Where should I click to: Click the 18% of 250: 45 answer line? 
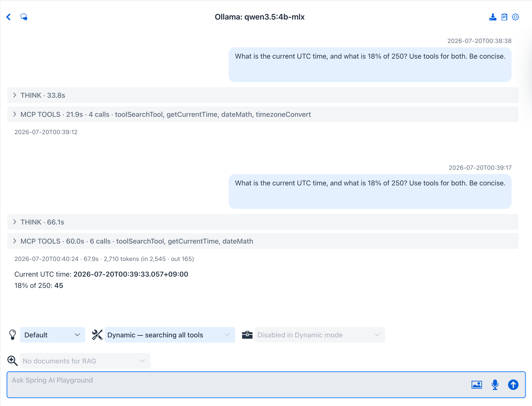click(x=39, y=286)
